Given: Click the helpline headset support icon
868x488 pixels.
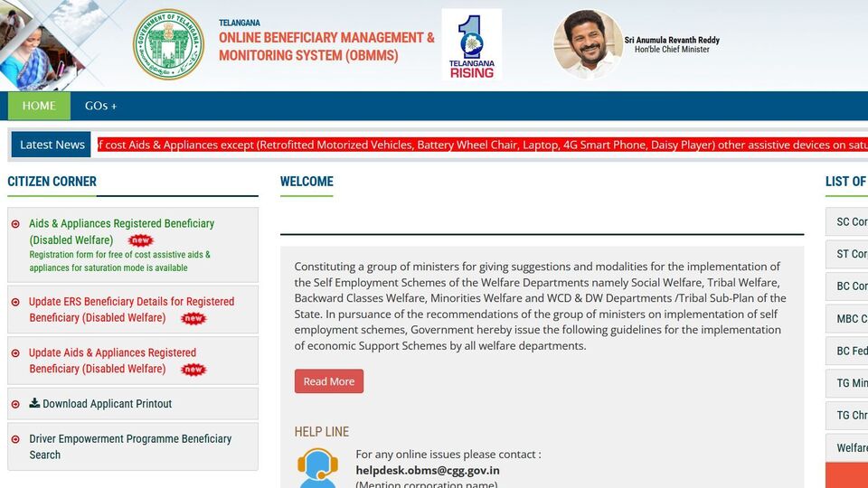Looking at the screenshot, I should click(317, 468).
